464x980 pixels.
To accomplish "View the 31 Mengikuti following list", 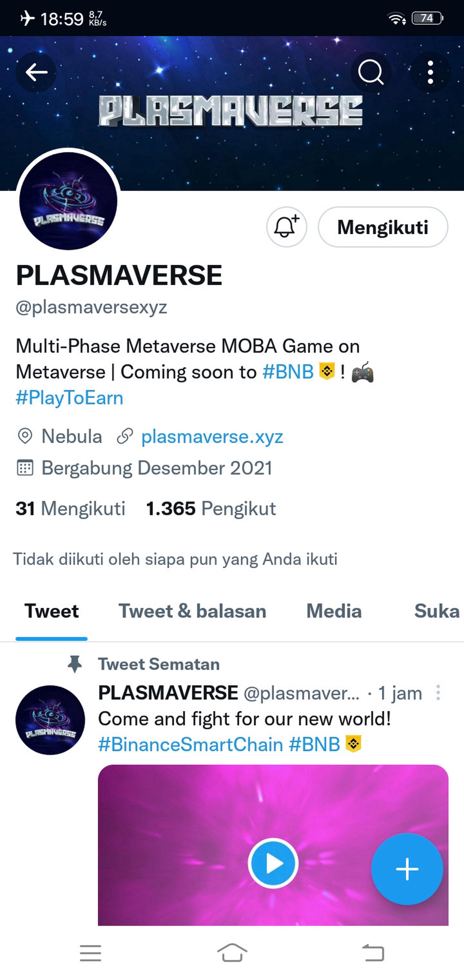I will pyautogui.click(x=70, y=508).
